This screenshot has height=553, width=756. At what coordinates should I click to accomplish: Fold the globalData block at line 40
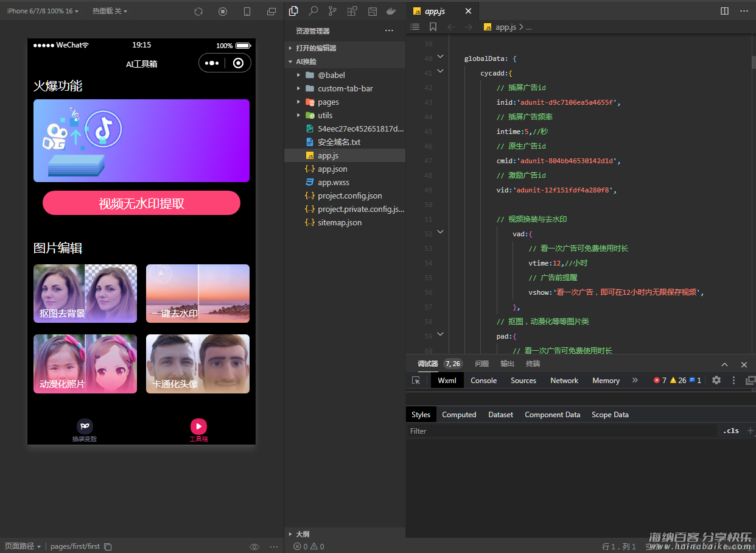tap(441, 57)
